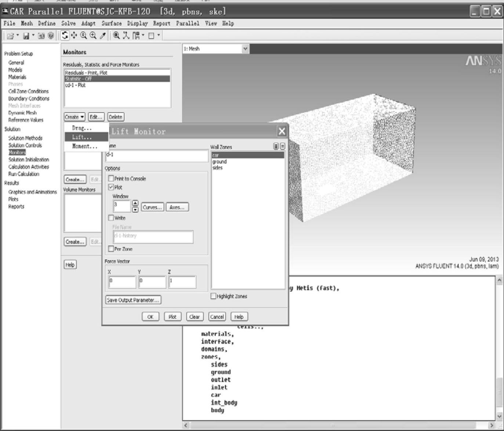Open dropdown arrow beside window layout square
This screenshot has width=504, height=431.
(x=159, y=36)
